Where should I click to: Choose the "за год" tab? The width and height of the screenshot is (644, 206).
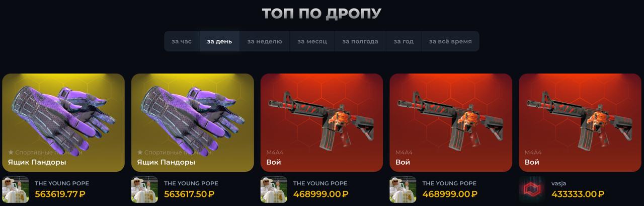[x=404, y=41]
